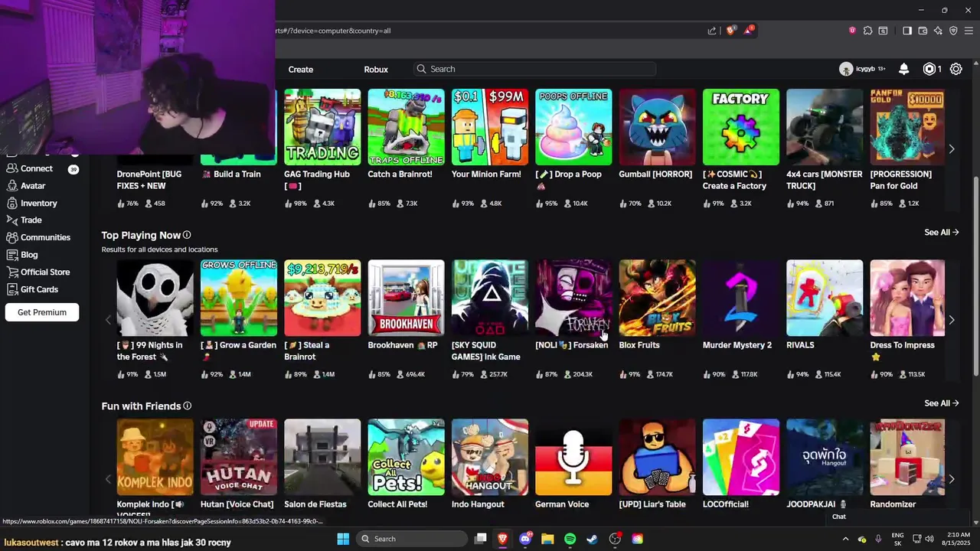Image resolution: width=980 pixels, height=551 pixels.
Task: Open the GAG Trading Hub thumbnail
Action: click(x=322, y=127)
